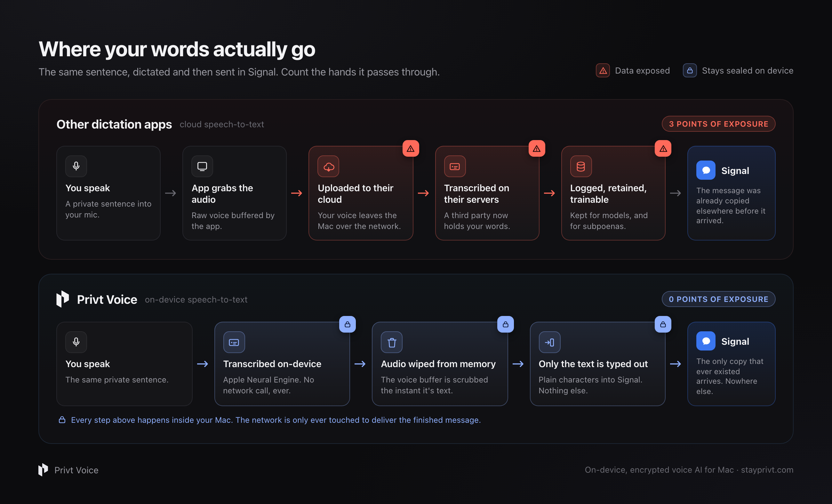Click the lock badge on Only the text is typed out card
The height and width of the screenshot is (504, 832).
(663, 324)
